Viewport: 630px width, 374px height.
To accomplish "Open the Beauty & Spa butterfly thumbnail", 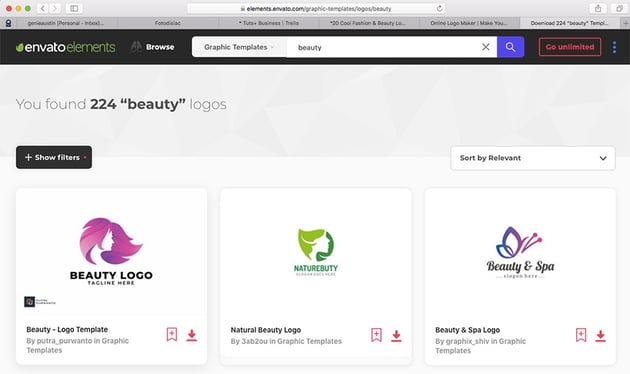I will pos(520,252).
